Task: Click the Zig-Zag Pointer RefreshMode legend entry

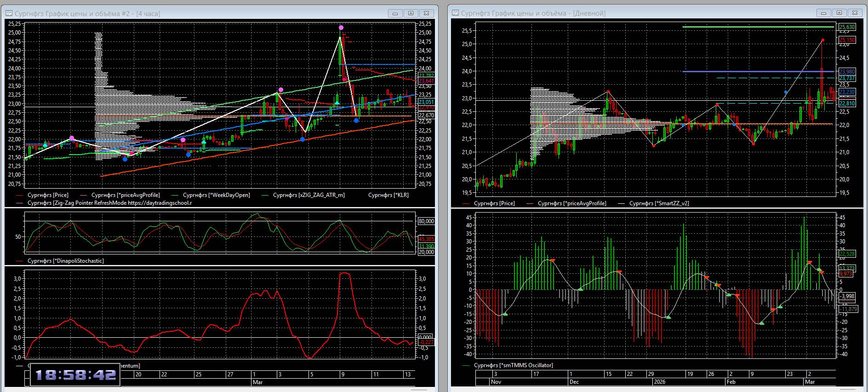Action: 109,202
